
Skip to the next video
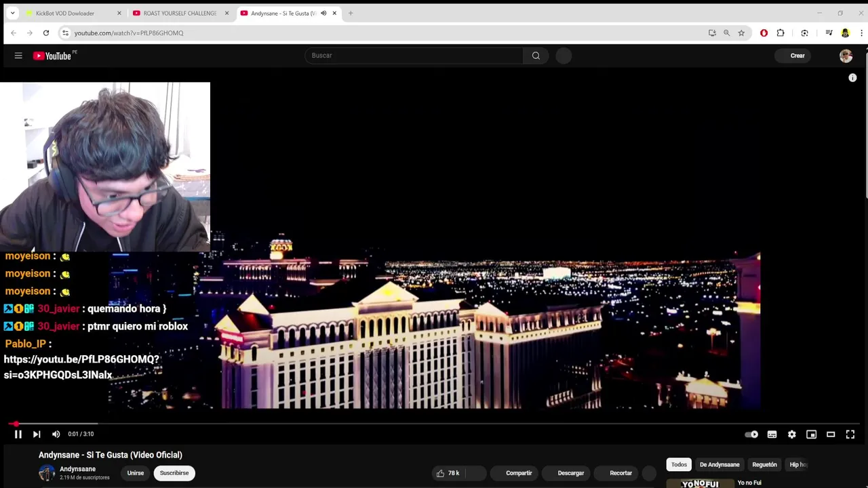coord(37,434)
